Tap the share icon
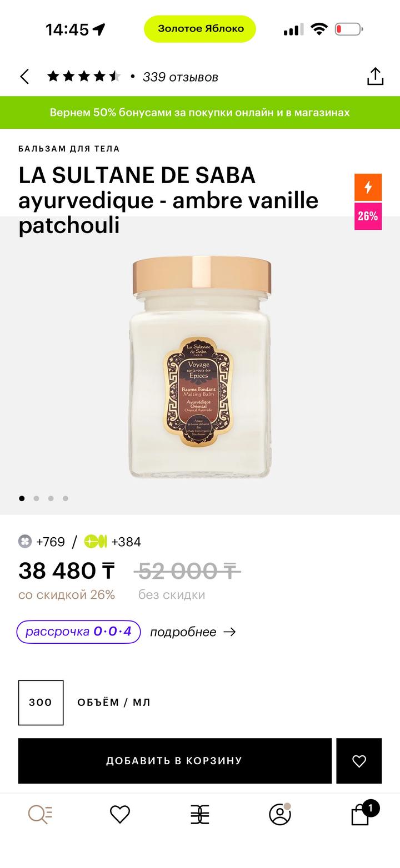This screenshot has height=868, width=400. 376,77
